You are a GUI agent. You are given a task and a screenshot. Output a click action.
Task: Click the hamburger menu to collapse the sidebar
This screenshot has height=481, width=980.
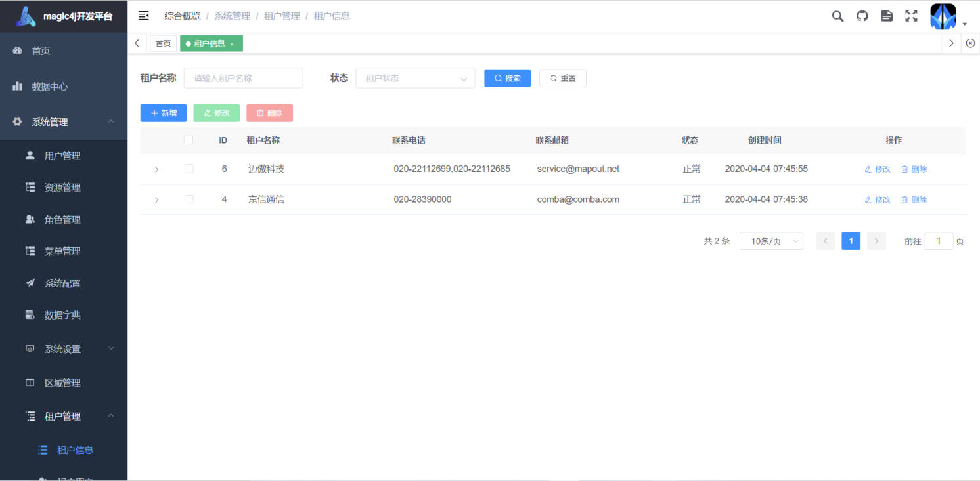pos(143,16)
